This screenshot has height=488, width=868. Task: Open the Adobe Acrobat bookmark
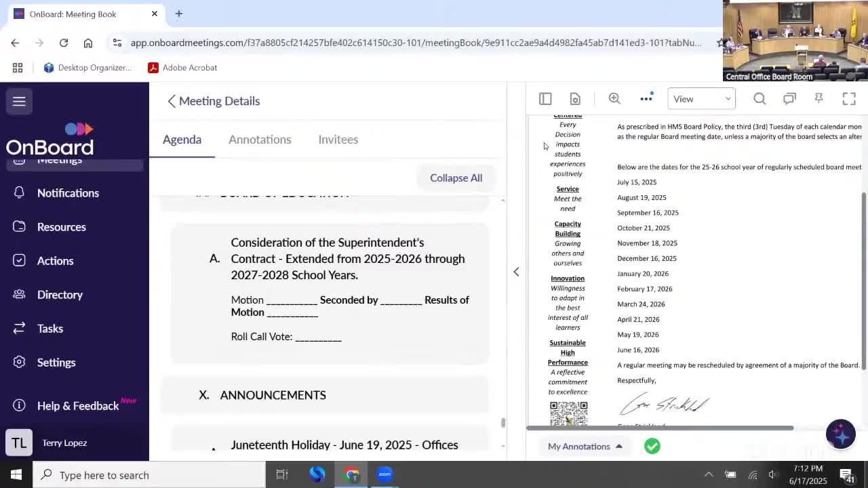pos(182,68)
